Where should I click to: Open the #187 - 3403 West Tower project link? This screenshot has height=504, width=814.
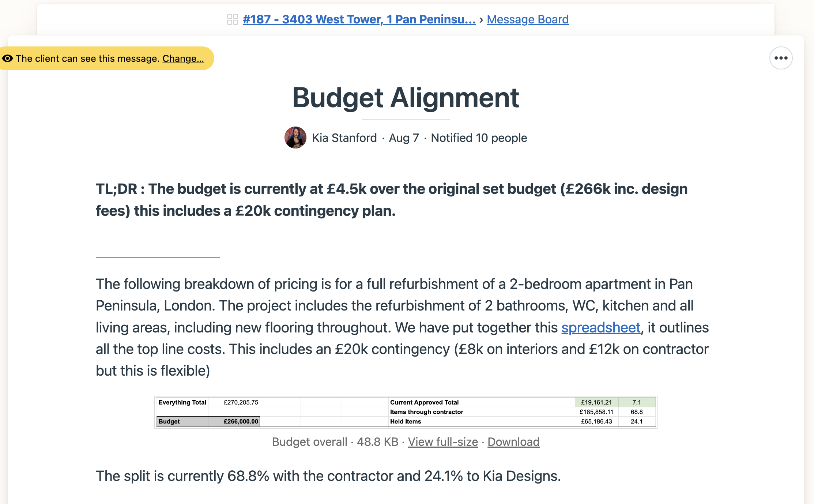[x=359, y=19]
